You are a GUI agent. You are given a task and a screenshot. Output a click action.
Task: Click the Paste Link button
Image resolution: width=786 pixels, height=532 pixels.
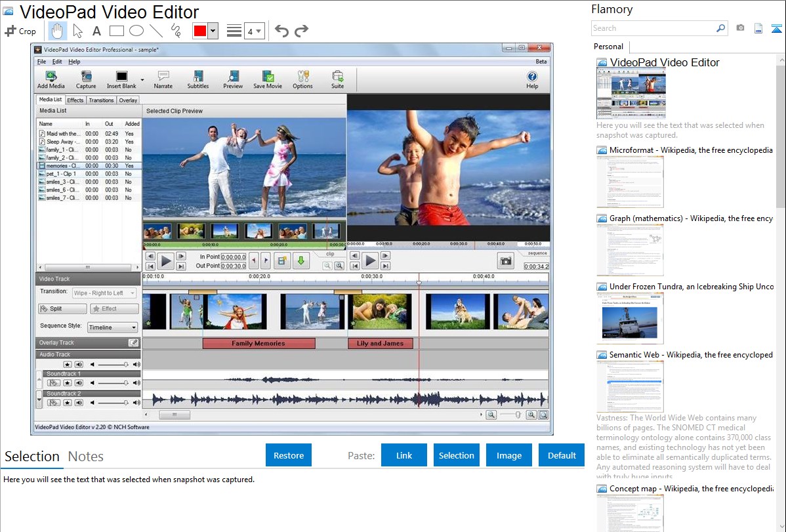pyautogui.click(x=404, y=455)
